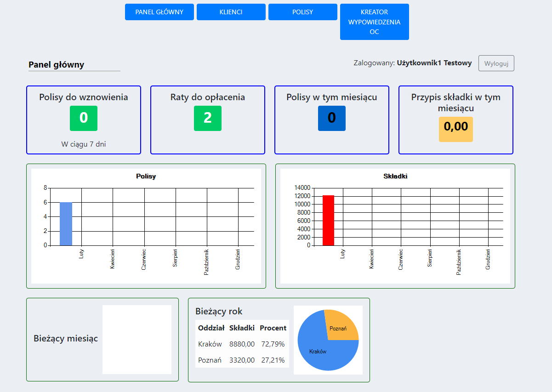Select the green Polisy do wznowienia counter

click(84, 118)
